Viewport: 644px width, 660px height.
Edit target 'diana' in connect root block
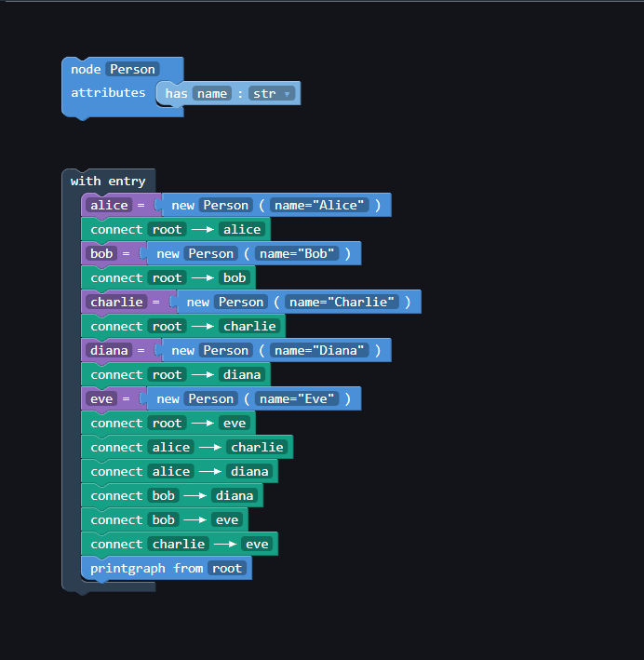242,374
